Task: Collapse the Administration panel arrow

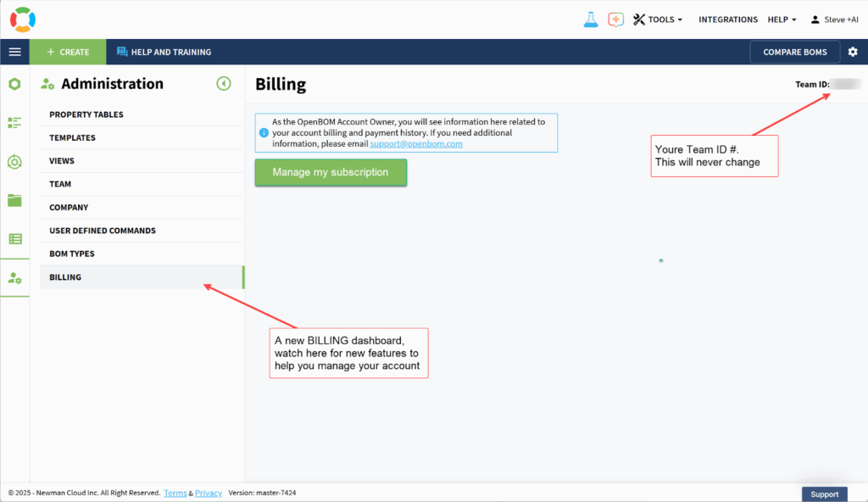Action: click(223, 83)
